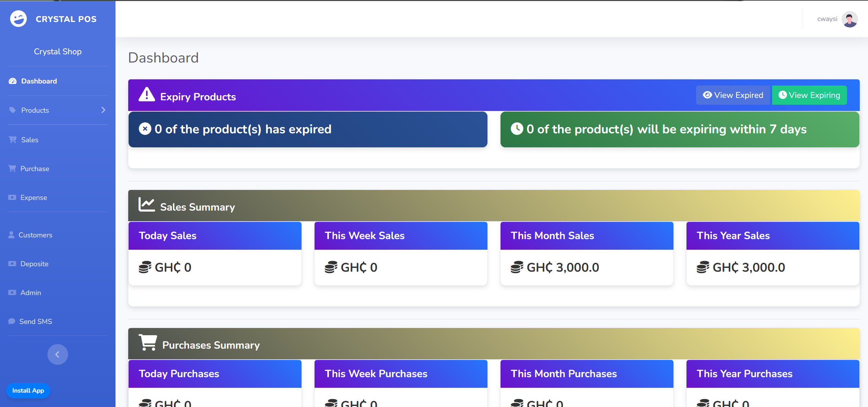Click the Products tag icon in sidebar
The height and width of the screenshot is (407, 868).
(13, 110)
